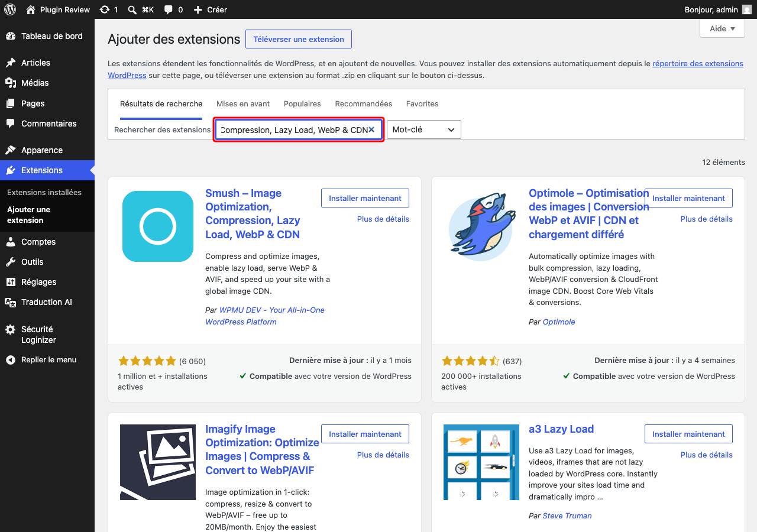
Task: Open the WPMU DEV author link
Action: click(265, 316)
